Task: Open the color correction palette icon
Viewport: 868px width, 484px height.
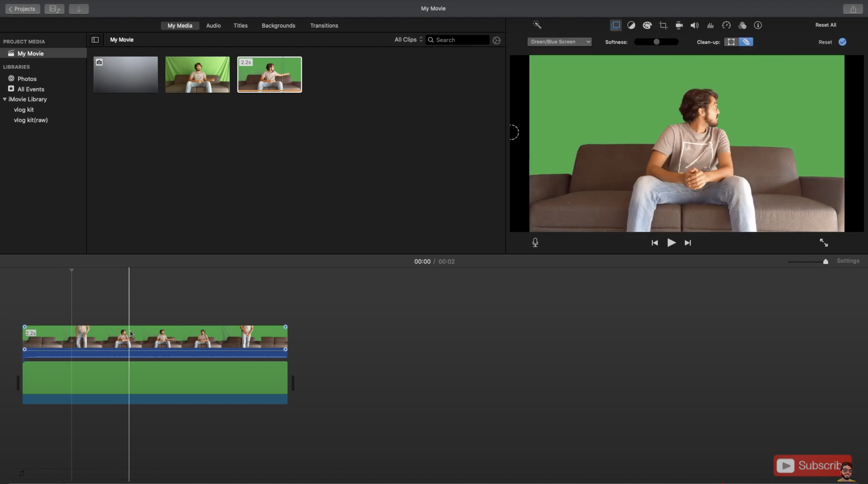Action: (647, 25)
